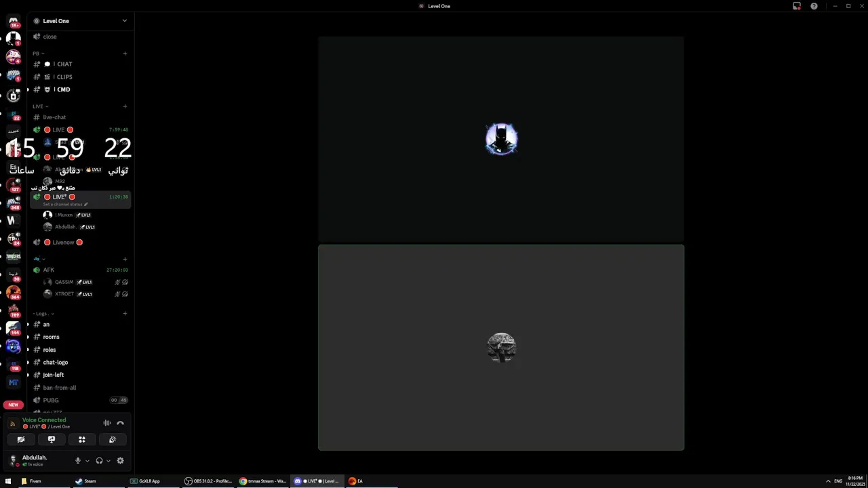Viewport: 868px width, 488px height.
Task: Open the roles channel
Action: tap(80, 350)
